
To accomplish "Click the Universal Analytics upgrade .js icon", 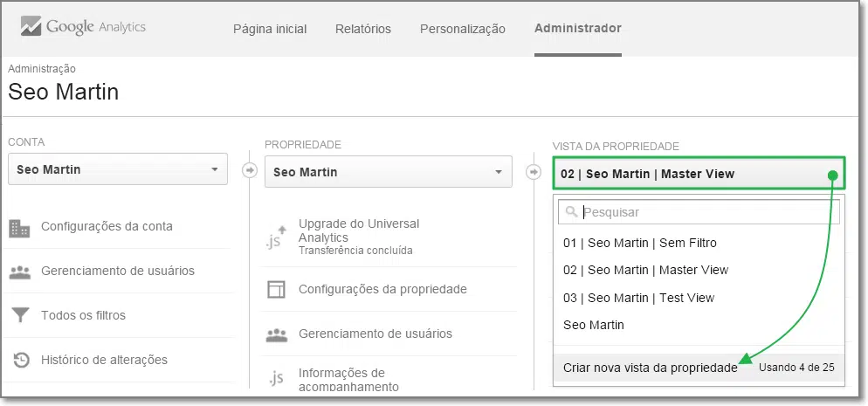I will click(x=276, y=237).
